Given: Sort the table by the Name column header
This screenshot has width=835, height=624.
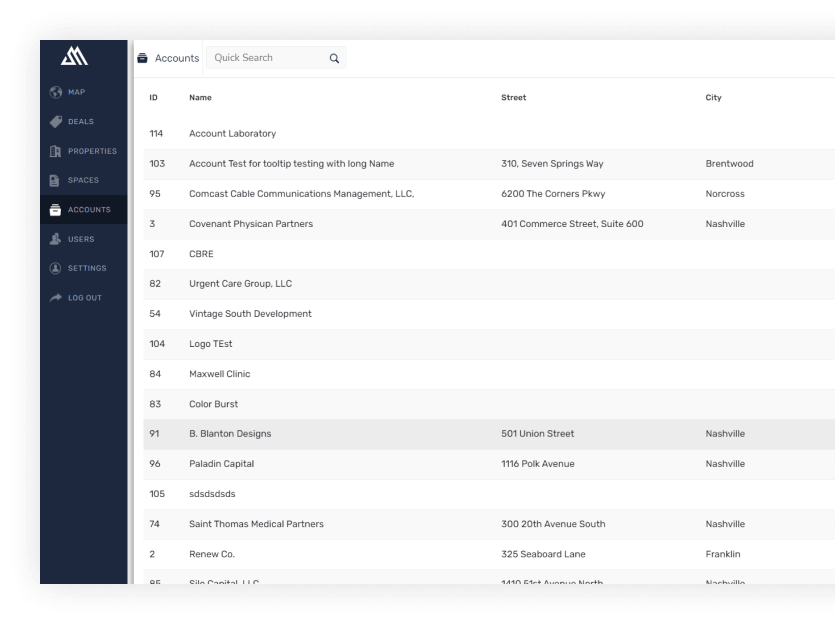Looking at the screenshot, I should [200, 98].
